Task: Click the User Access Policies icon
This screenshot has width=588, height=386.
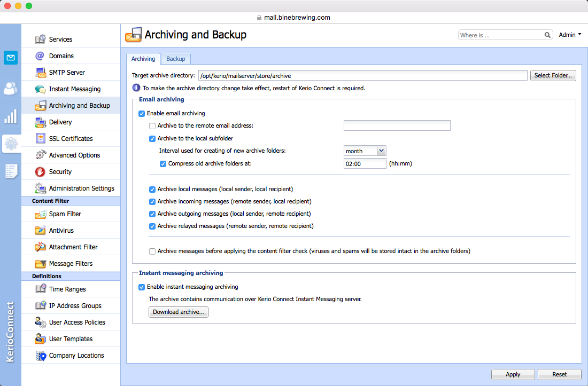Action: pos(40,322)
